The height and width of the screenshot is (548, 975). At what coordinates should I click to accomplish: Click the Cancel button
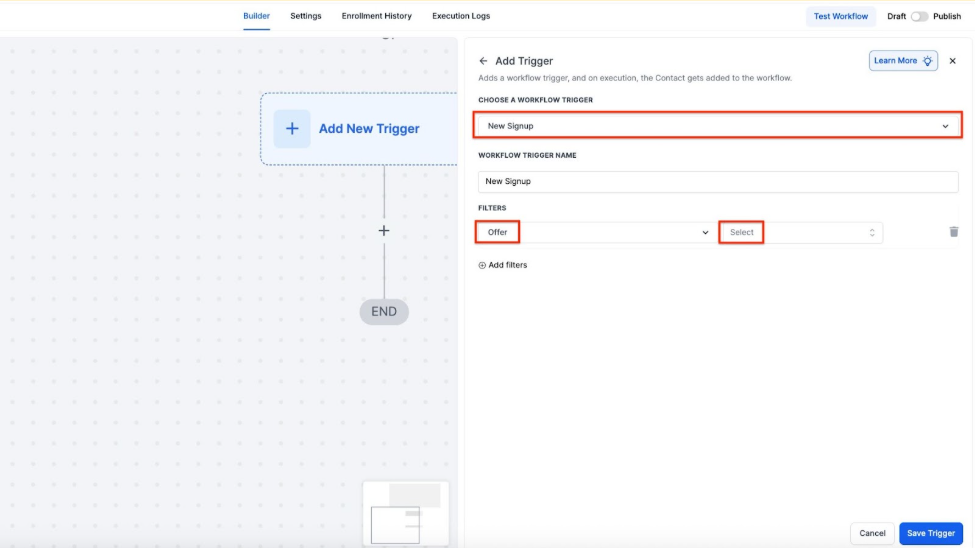coord(872,533)
